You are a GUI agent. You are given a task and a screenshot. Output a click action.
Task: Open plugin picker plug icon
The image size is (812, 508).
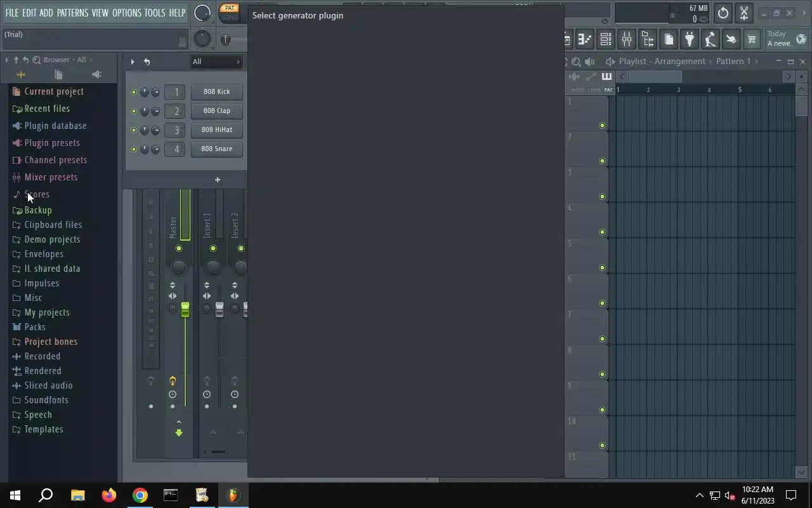690,39
